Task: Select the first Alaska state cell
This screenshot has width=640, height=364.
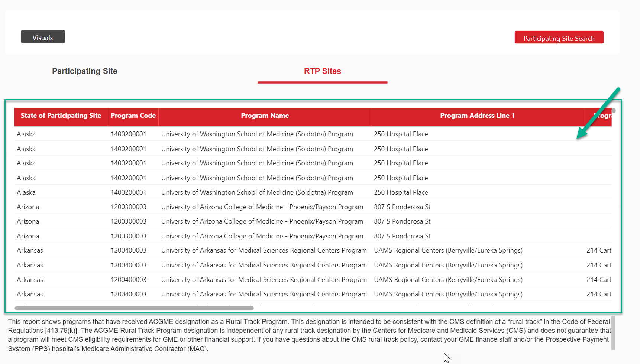Action: pos(26,134)
